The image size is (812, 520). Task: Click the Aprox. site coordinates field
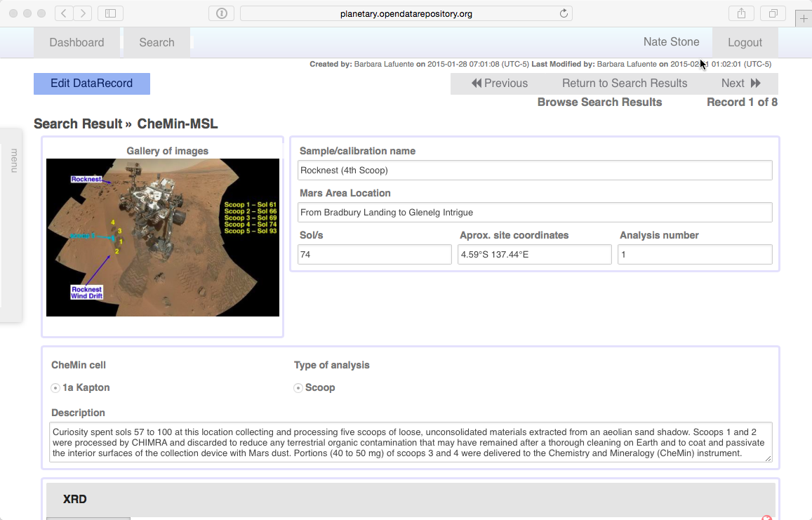tap(534, 254)
